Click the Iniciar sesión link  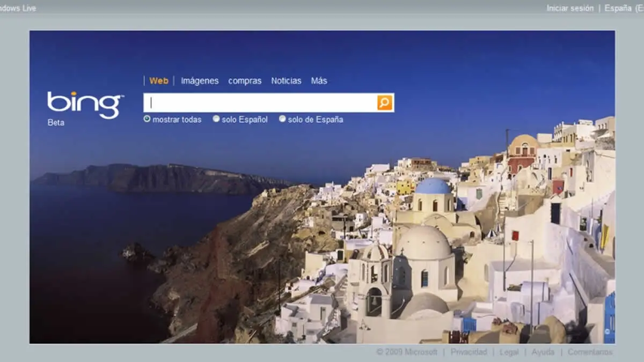570,8
